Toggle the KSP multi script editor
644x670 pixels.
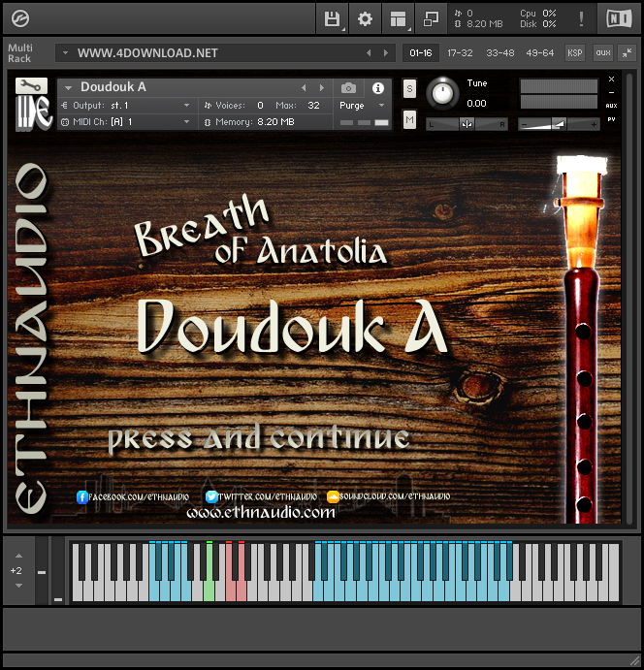click(x=575, y=53)
